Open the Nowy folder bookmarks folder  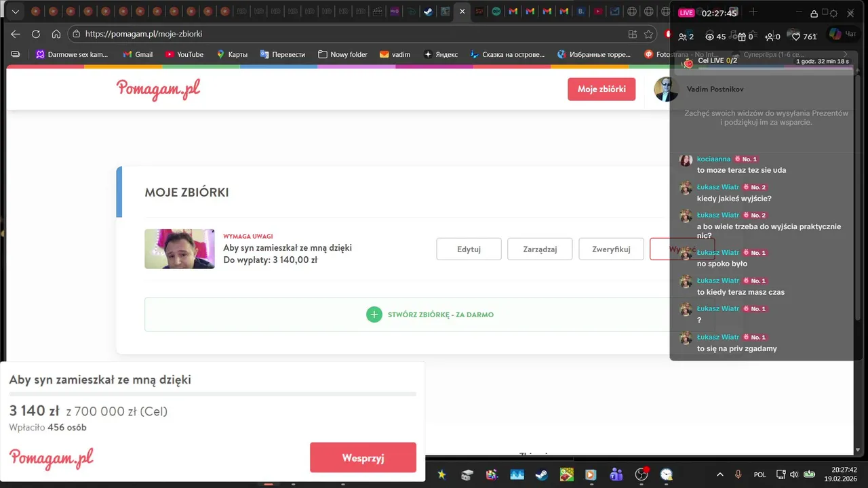[343, 54]
